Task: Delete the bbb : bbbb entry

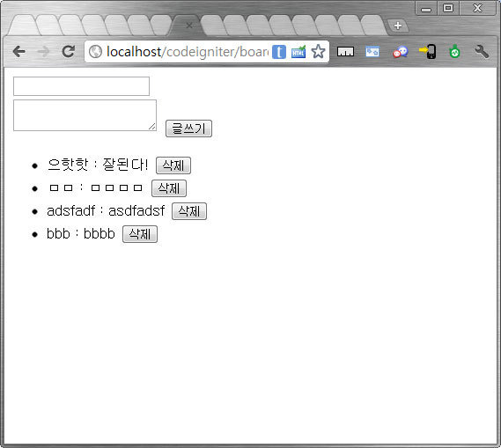Action: point(140,234)
